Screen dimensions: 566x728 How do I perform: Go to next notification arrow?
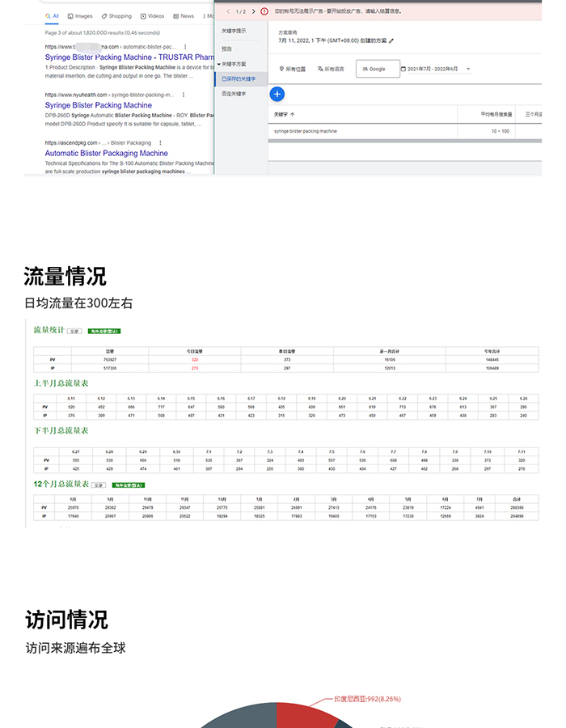click(253, 11)
